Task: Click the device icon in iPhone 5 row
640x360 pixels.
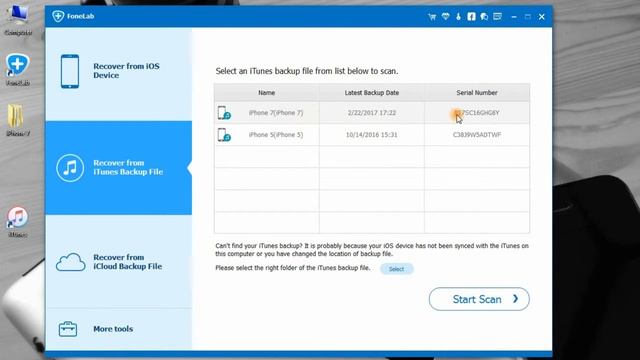Action: click(224, 135)
